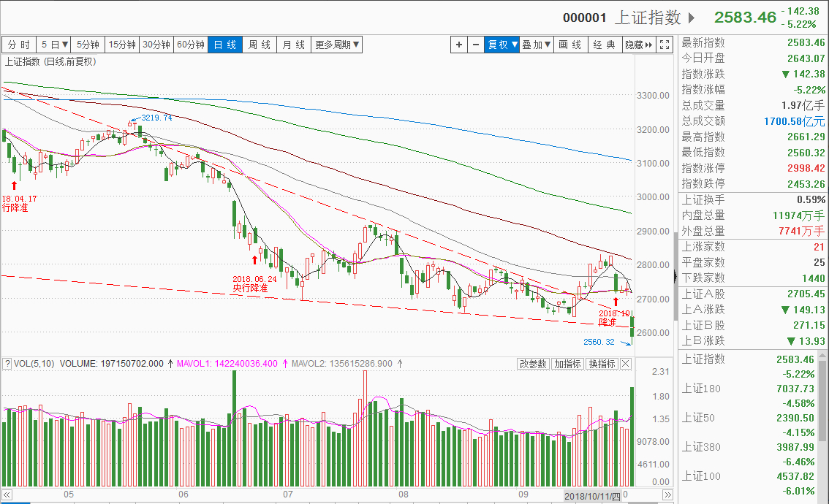The height and width of the screenshot is (504, 829).
Task: Click the 经典 classic view button
Action: (605, 45)
